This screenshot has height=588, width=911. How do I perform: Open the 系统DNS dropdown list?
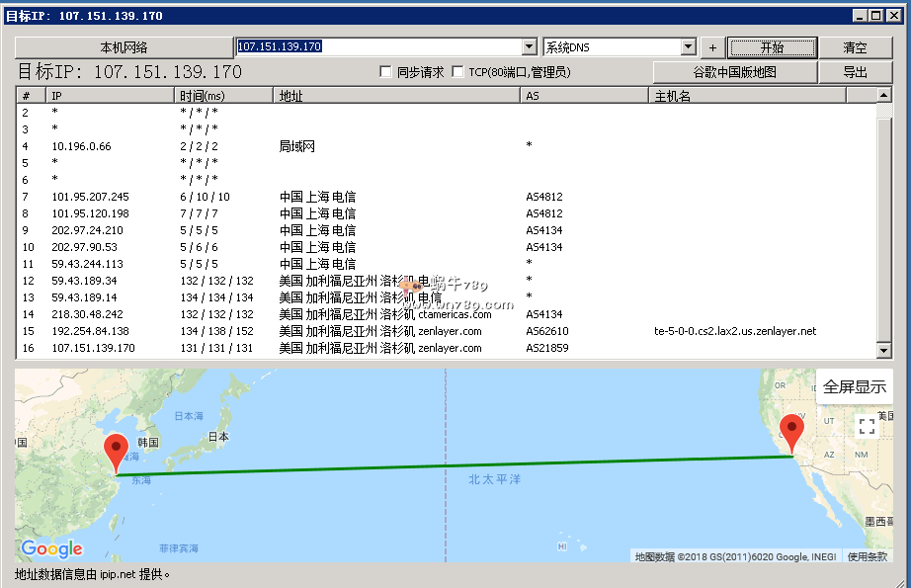(689, 47)
